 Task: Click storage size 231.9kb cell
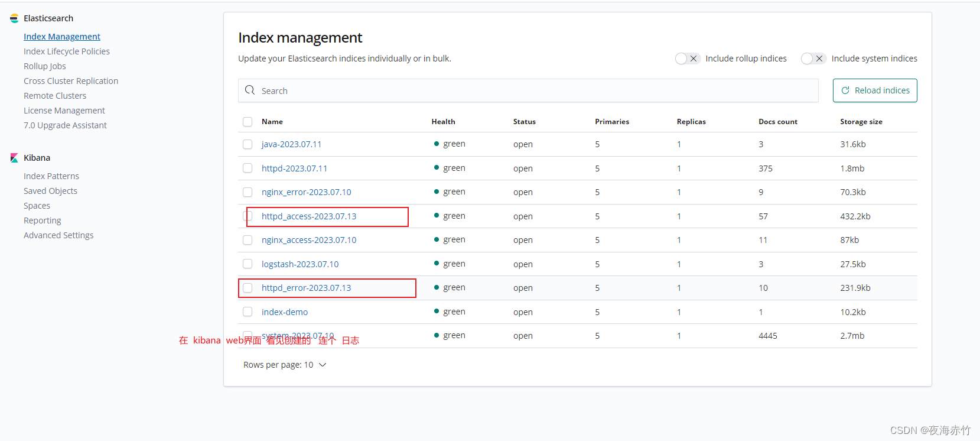[x=855, y=288]
